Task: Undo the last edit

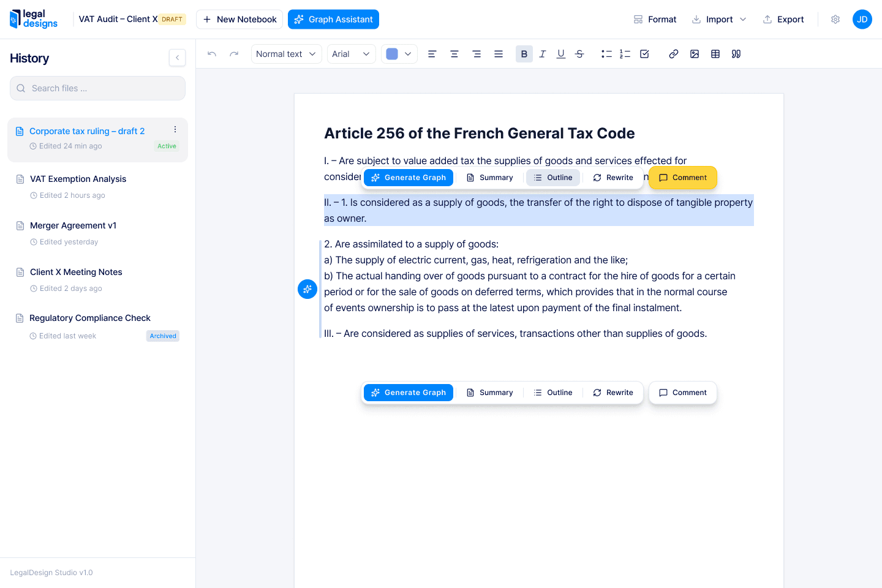Action: tap(211, 54)
